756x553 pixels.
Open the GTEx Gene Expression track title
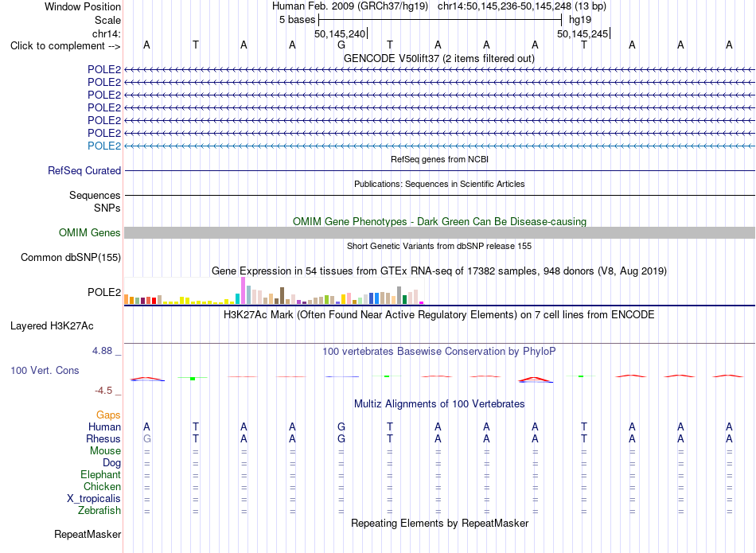pos(439,271)
